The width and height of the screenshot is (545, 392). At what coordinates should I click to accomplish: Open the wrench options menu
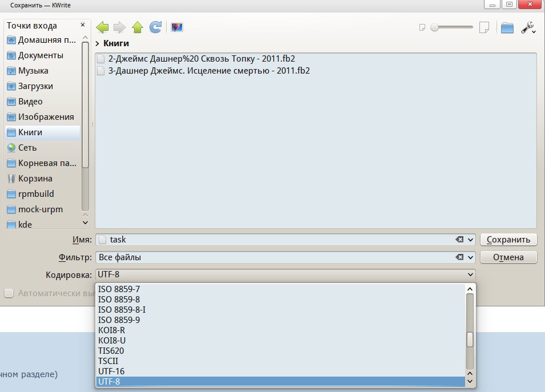tap(528, 27)
